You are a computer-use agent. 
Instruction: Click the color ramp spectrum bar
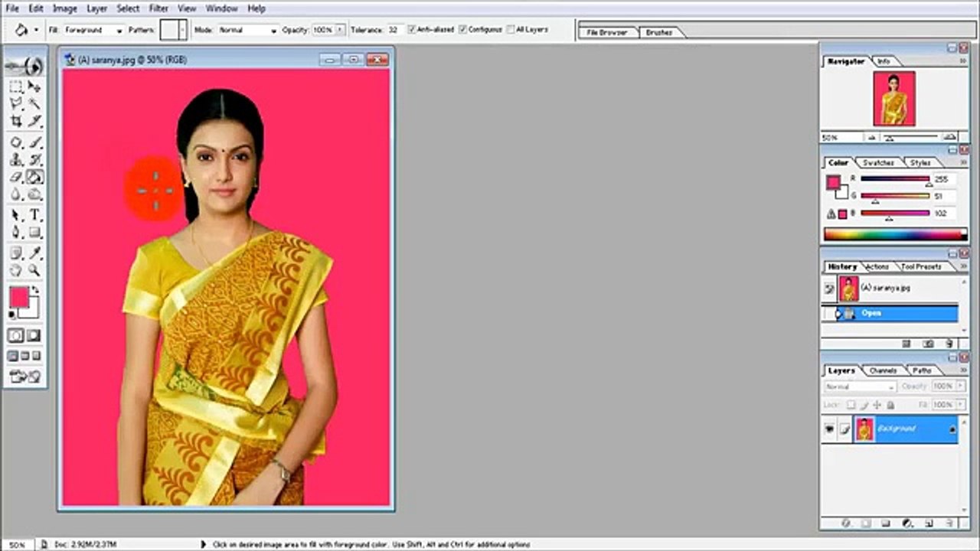[x=895, y=235]
